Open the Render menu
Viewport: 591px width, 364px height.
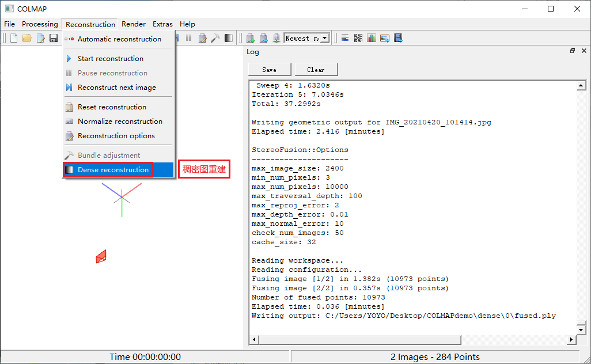pos(133,24)
